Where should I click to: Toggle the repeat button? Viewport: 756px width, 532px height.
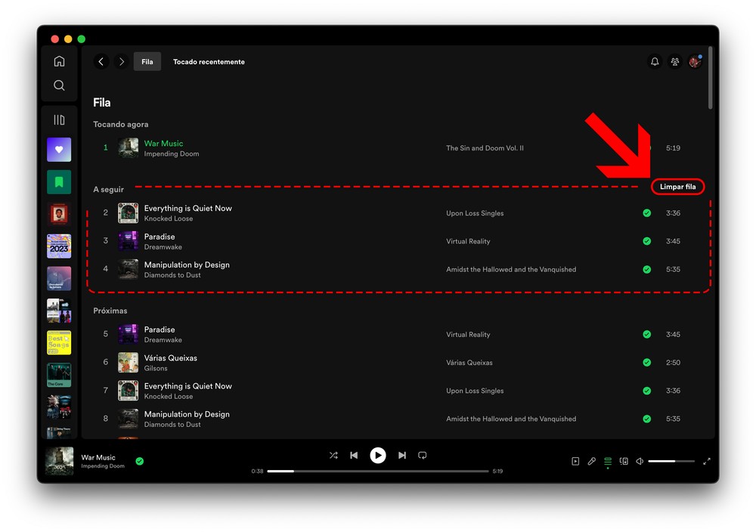pyautogui.click(x=423, y=455)
